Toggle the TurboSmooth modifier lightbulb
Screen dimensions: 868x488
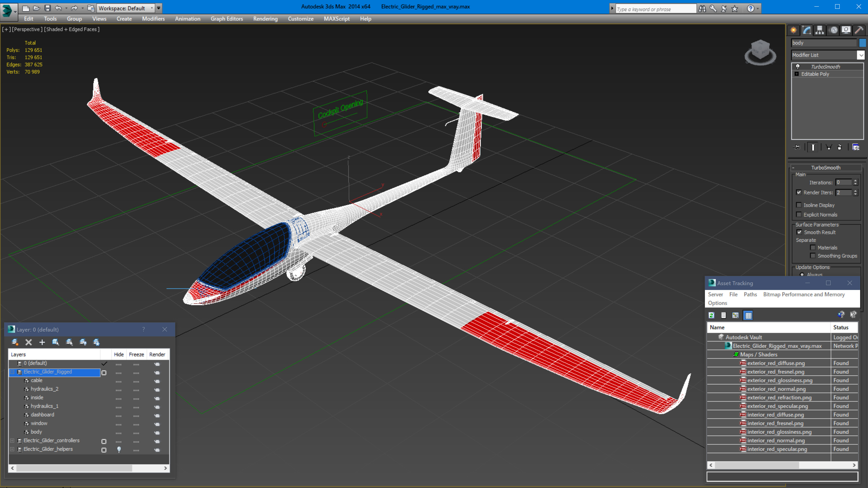tap(797, 67)
